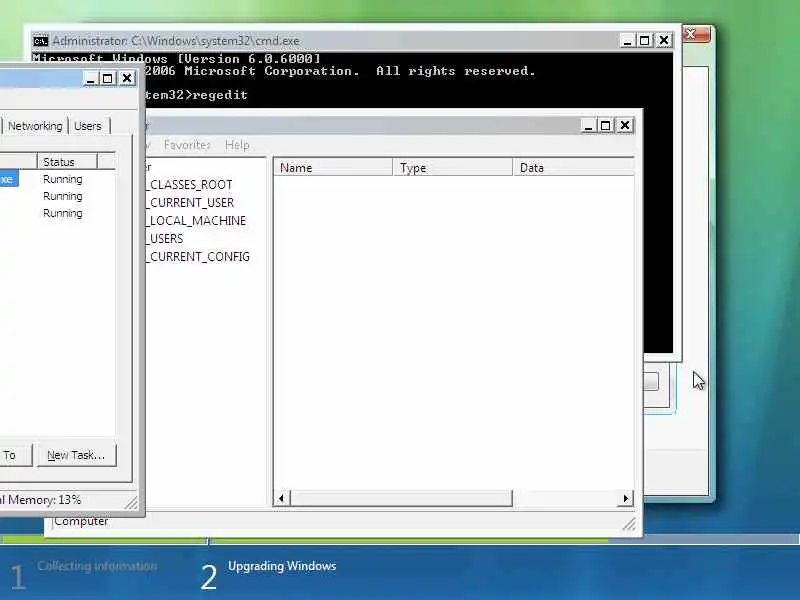Screen dimensions: 800x600
Task: Click the Data column header
Action: click(x=573, y=167)
